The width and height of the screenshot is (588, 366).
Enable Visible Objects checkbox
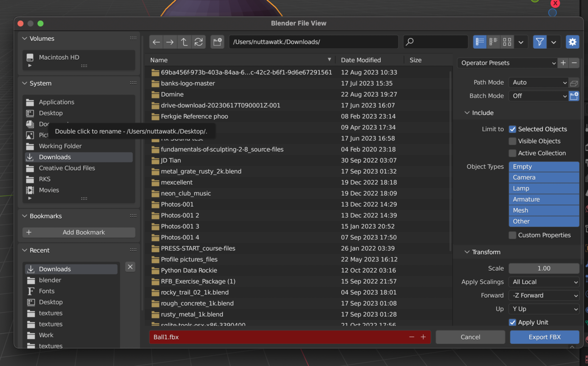[513, 141]
